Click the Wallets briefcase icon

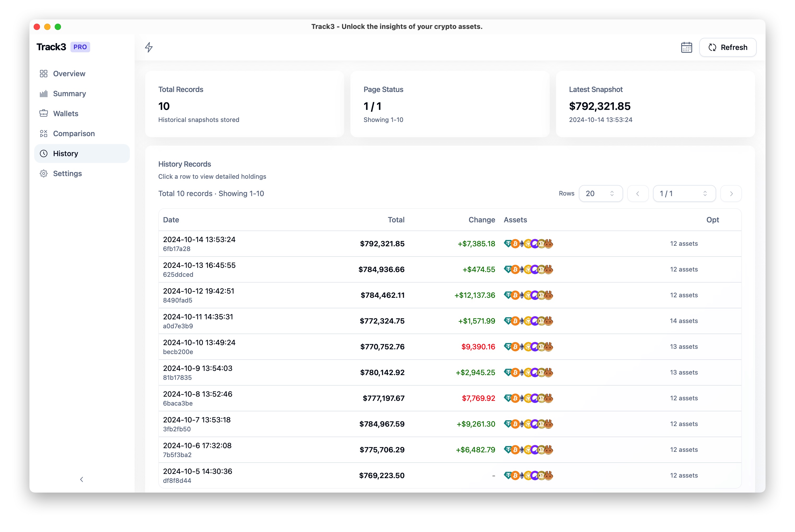click(43, 113)
